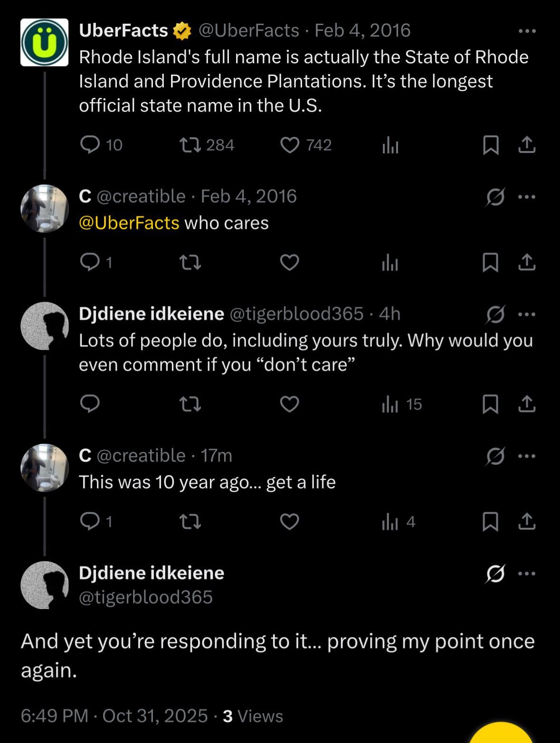Like the "who cares" reply
The width and height of the screenshot is (560, 743).
click(290, 262)
